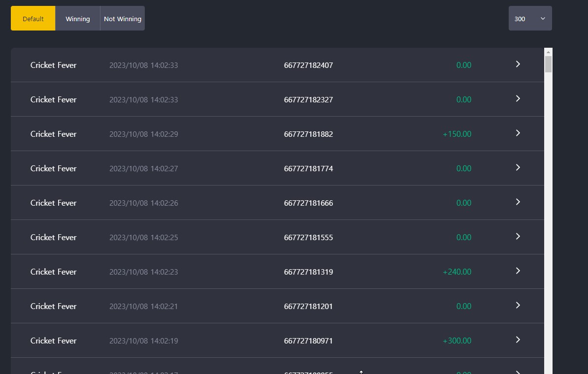Select the Default filter tab
The image size is (588, 374).
click(x=33, y=18)
